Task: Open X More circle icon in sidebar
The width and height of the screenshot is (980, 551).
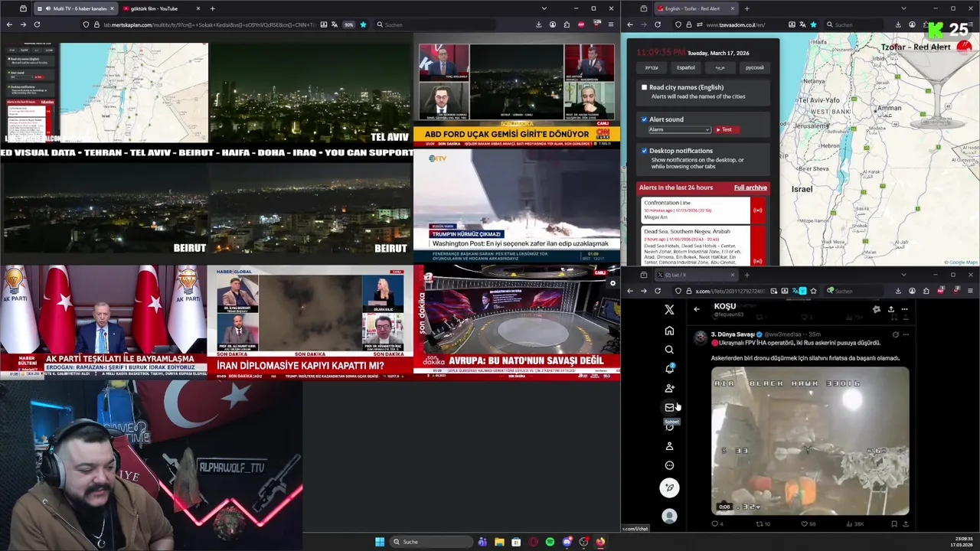Action: (669, 465)
